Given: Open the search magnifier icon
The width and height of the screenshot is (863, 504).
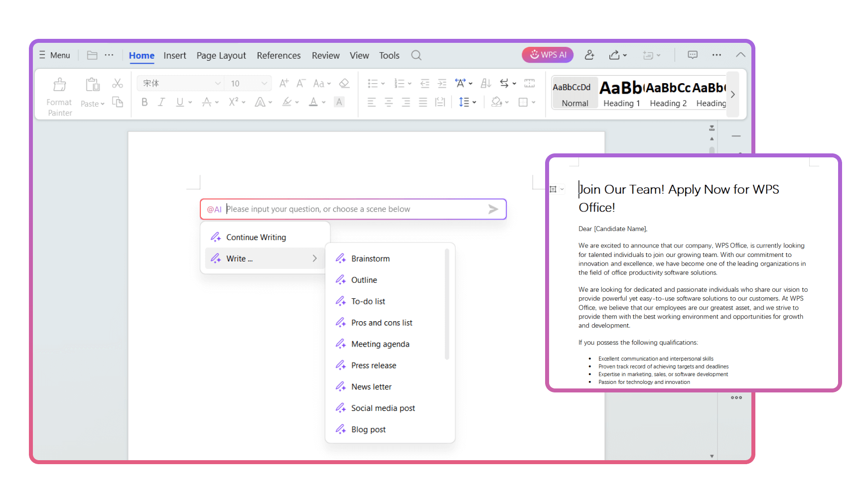Looking at the screenshot, I should click(416, 55).
